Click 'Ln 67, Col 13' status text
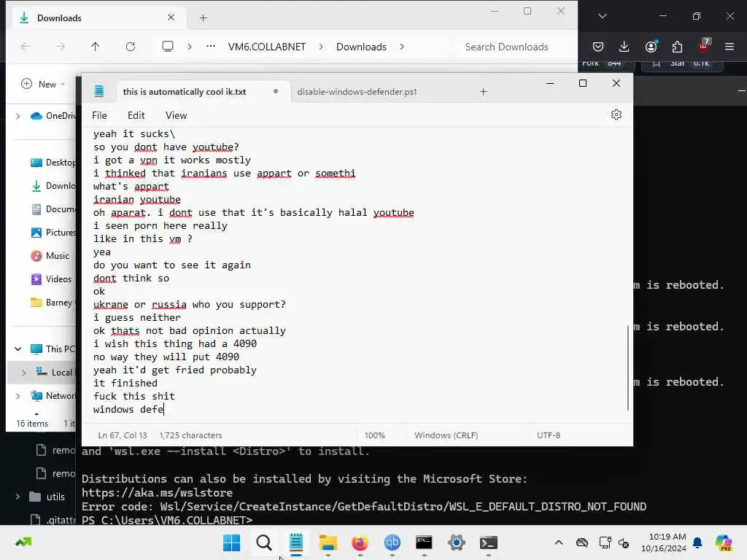Image resolution: width=747 pixels, height=560 pixels. [x=123, y=435]
